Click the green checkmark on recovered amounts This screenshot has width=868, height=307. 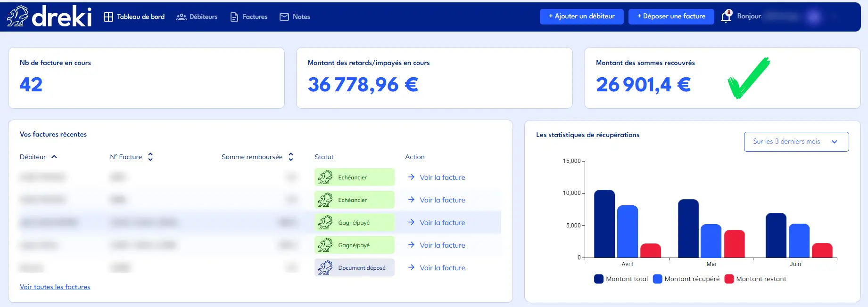click(x=748, y=78)
